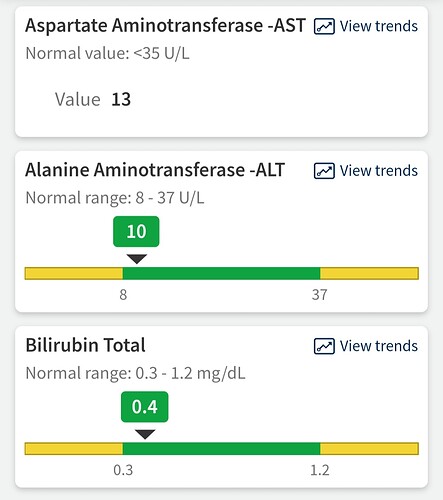443x500 pixels.
Task: Click the Bilirubin low yellow range segment
Action: tap(74, 449)
